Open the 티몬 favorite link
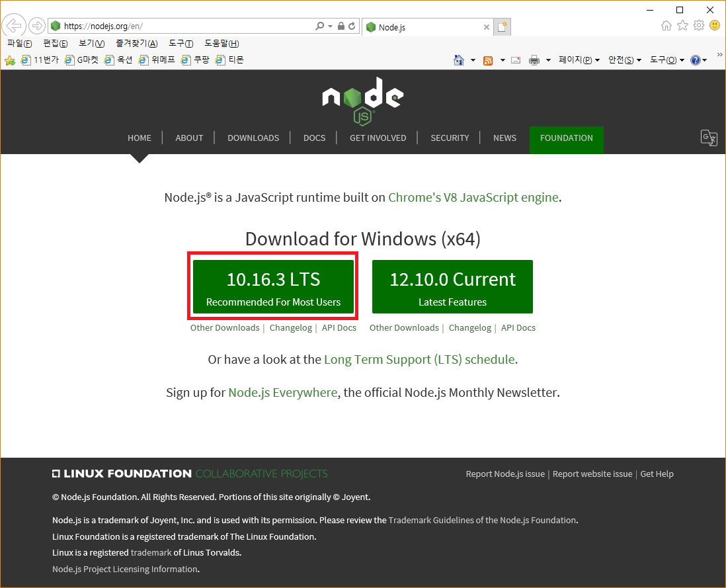Image resolution: width=726 pixels, height=588 pixels. click(229, 60)
